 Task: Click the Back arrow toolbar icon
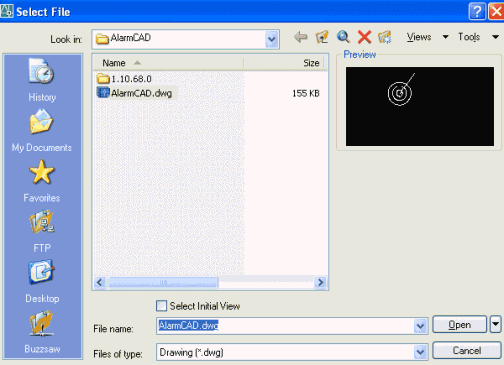coord(301,37)
